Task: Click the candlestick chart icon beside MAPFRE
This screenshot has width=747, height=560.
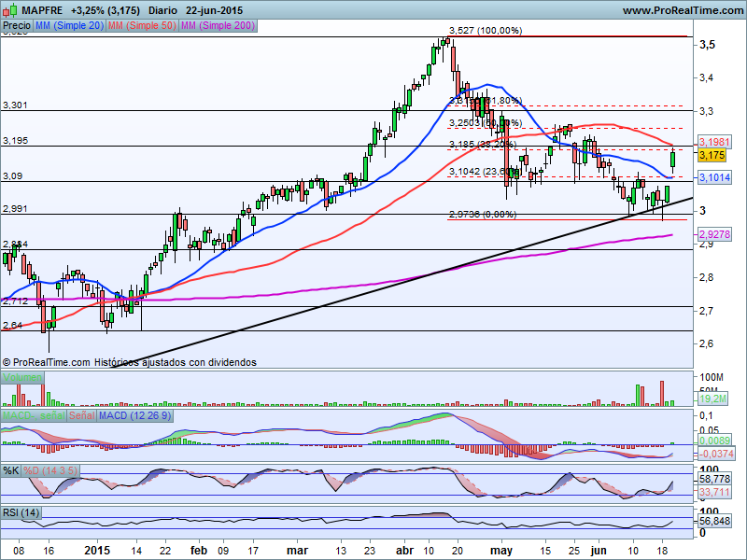Action: (10, 10)
